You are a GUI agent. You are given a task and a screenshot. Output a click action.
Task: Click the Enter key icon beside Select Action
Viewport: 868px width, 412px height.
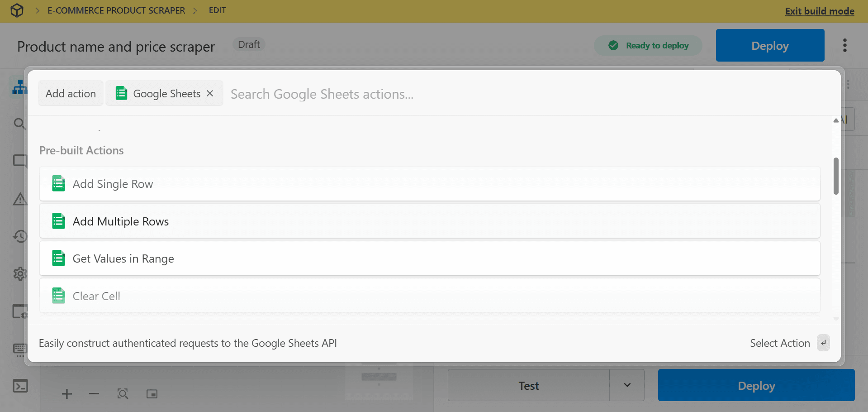(823, 343)
